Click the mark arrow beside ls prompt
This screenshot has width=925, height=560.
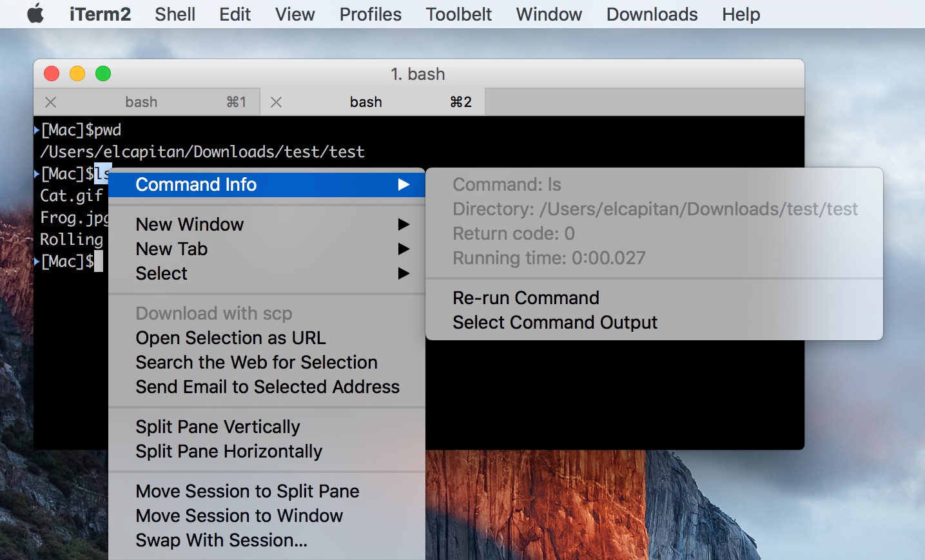pyautogui.click(x=37, y=174)
